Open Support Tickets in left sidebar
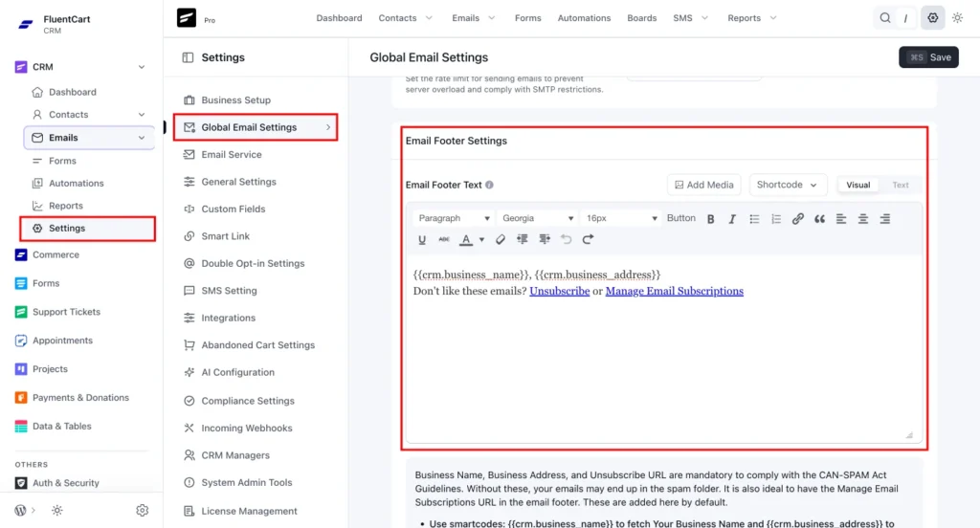980x528 pixels. 66,312
